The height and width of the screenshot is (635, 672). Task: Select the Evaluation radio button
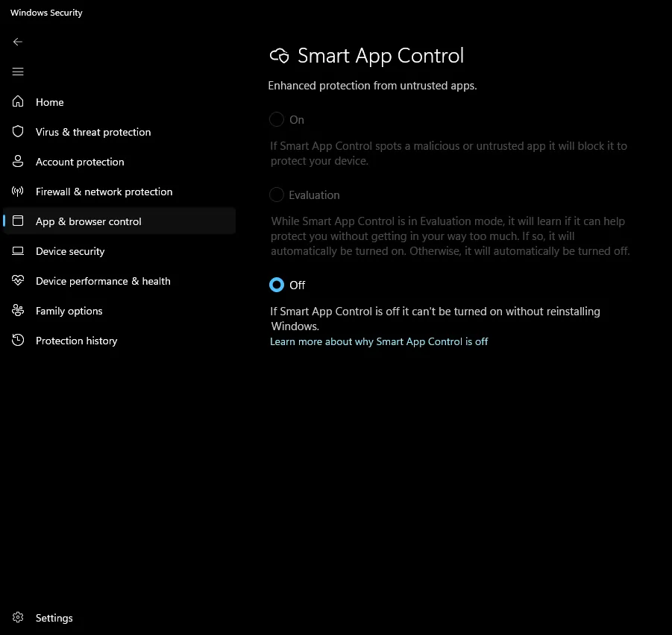[x=277, y=195]
